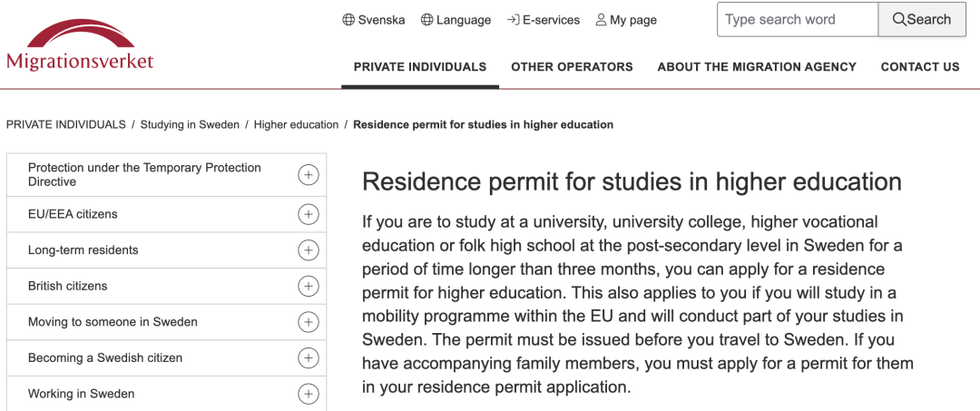
Task: Click the magnifying glass Search button
Action: tap(922, 19)
